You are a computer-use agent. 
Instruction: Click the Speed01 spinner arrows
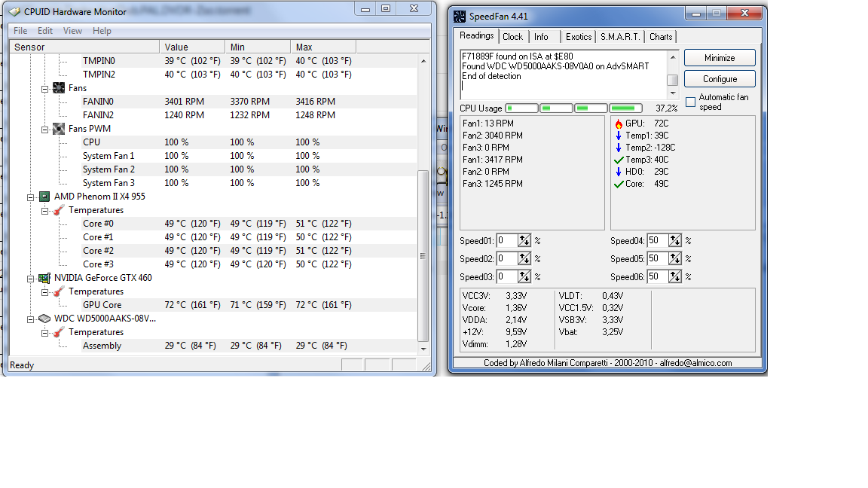coord(524,241)
